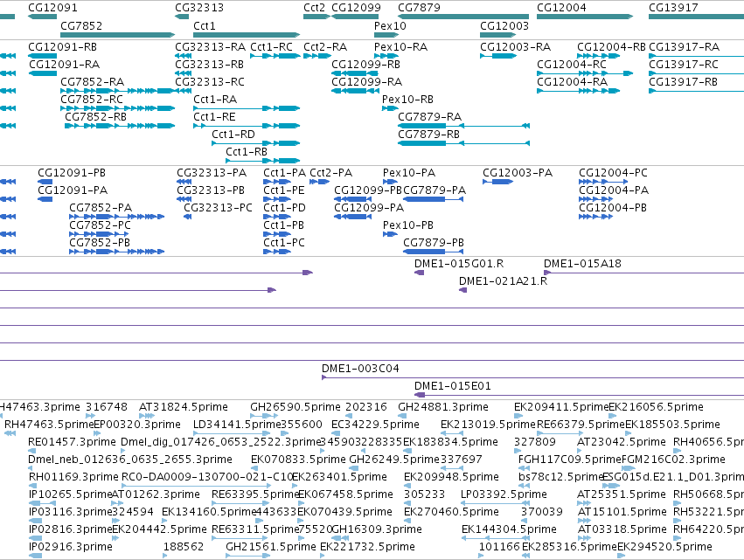Select the CG7879 gene label
The height and width of the screenshot is (560, 744).
pos(419,8)
